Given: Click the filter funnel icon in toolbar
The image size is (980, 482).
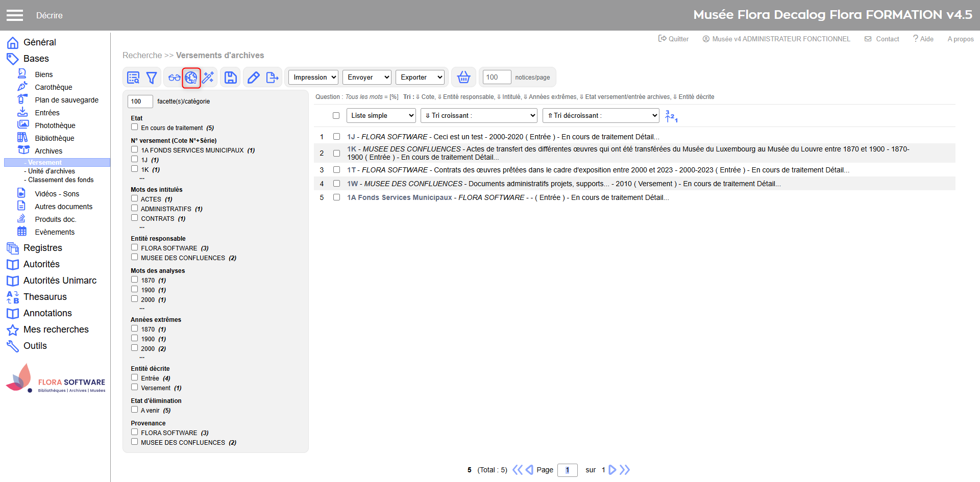Looking at the screenshot, I should (x=152, y=78).
